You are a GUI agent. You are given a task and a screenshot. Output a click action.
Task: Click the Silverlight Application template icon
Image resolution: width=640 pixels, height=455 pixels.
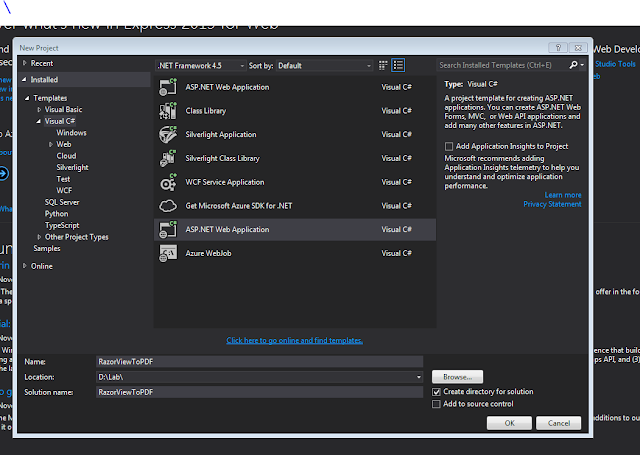coord(168,134)
